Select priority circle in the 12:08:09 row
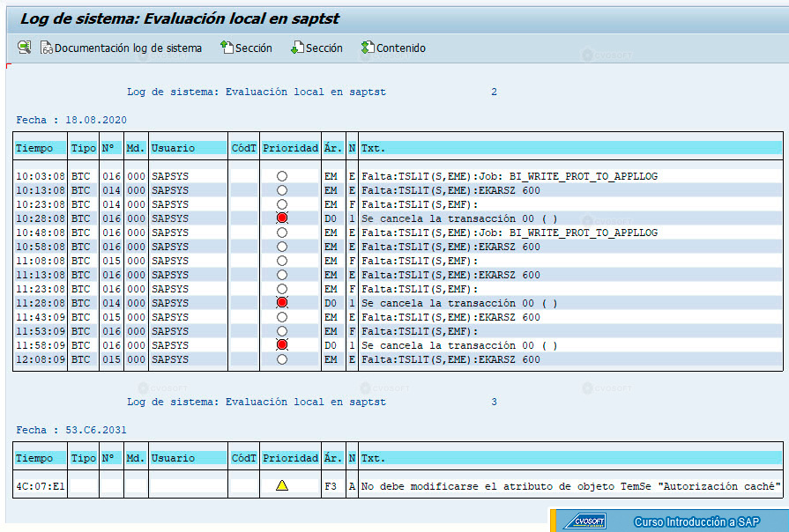The width and height of the screenshot is (789, 532). [282, 359]
